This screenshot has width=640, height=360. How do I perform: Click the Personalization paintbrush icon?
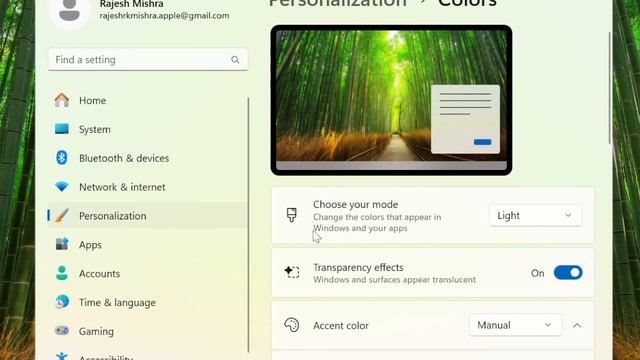pos(62,216)
